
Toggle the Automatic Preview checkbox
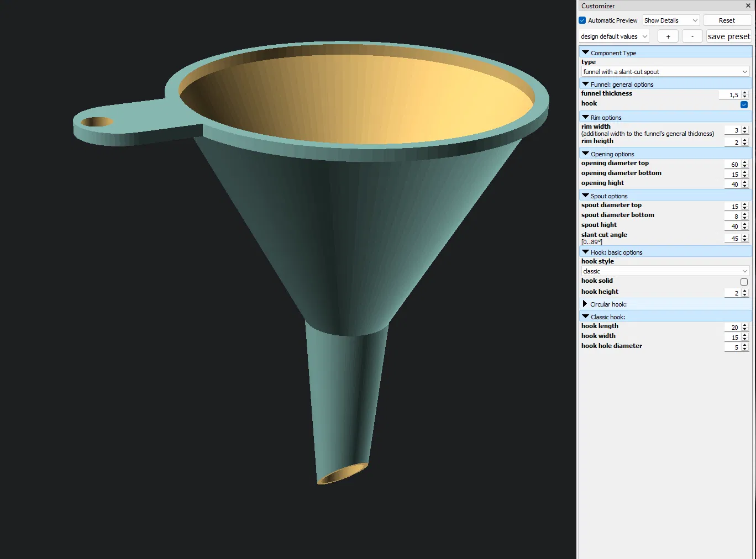click(582, 20)
